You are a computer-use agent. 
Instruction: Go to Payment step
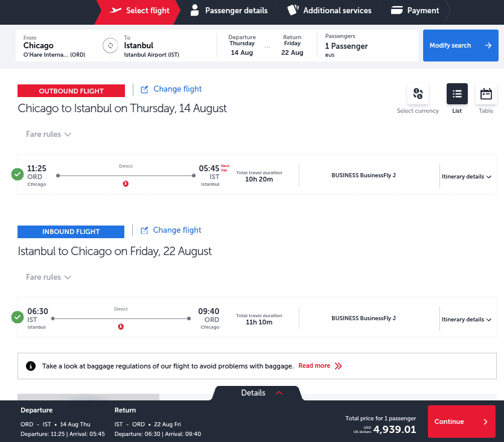click(x=415, y=11)
